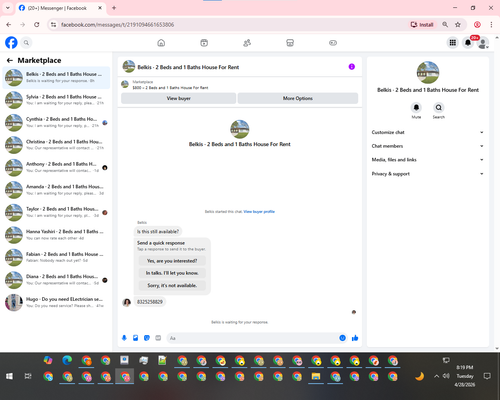Search in conversation icon
This screenshot has width=500, height=400.
coord(439,108)
